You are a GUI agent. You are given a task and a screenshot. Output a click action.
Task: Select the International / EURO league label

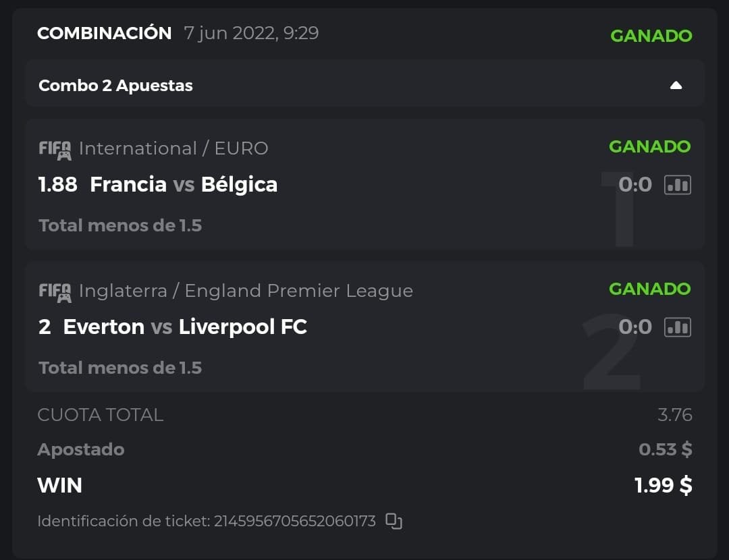173,148
